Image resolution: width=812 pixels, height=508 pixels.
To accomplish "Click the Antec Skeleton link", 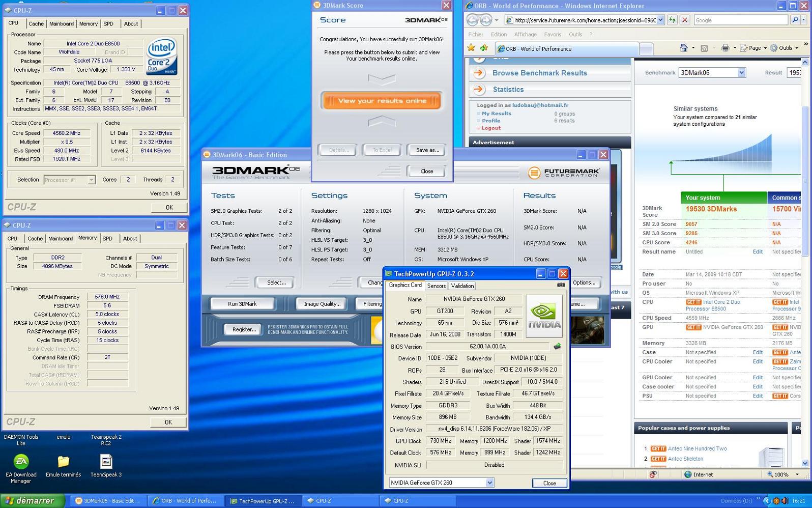I will pyautogui.click(x=685, y=459).
